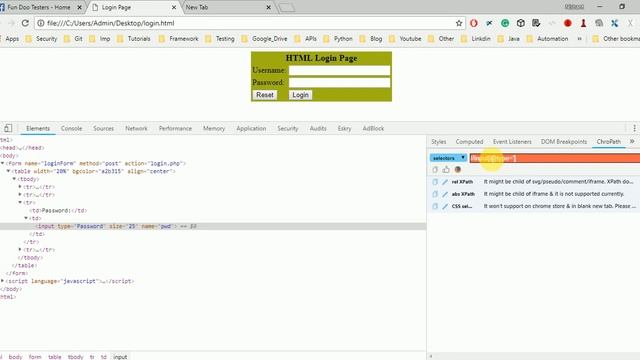
Task: Open the green Grammarly extension
Action: (x=505, y=23)
